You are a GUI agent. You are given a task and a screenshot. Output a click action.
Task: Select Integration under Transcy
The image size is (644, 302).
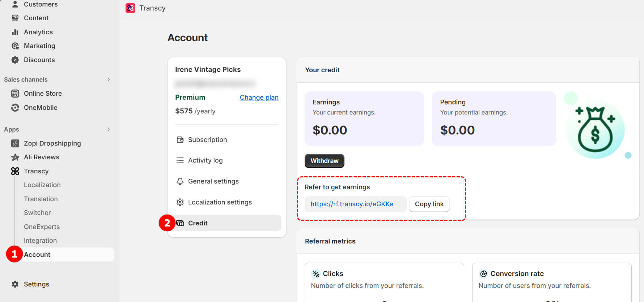click(x=40, y=241)
